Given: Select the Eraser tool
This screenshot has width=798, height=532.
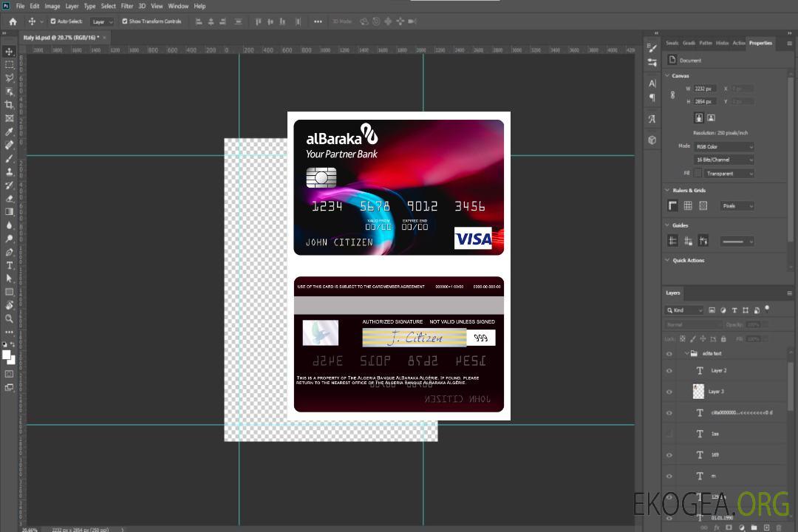Looking at the screenshot, I should 9,199.
